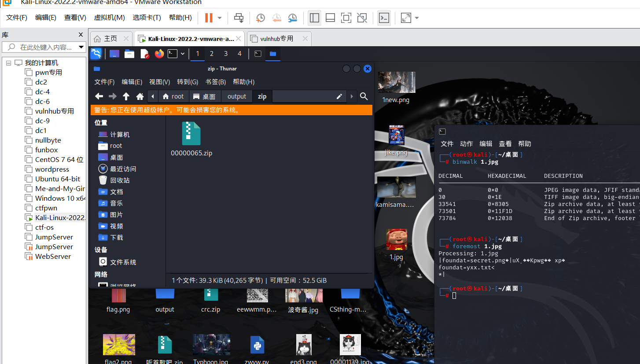The height and width of the screenshot is (364, 640).
Task: Open Thunar's 视图(V) menu
Action: point(159,82)
